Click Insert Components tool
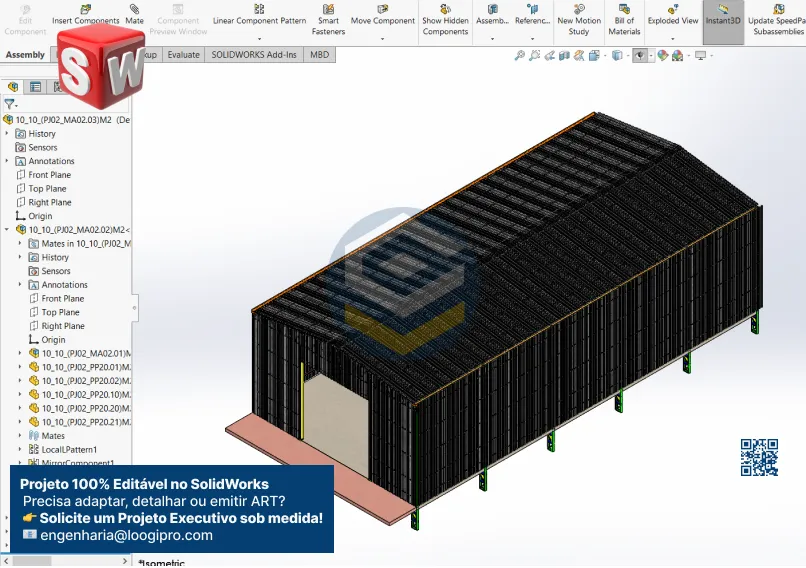Screen dimensions: 806x568 coord(85,14)
